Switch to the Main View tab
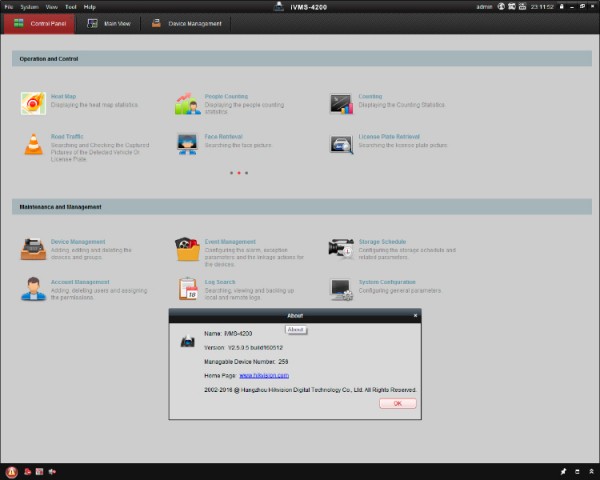Viewport: 600px width, 480px height. [109, 24]
